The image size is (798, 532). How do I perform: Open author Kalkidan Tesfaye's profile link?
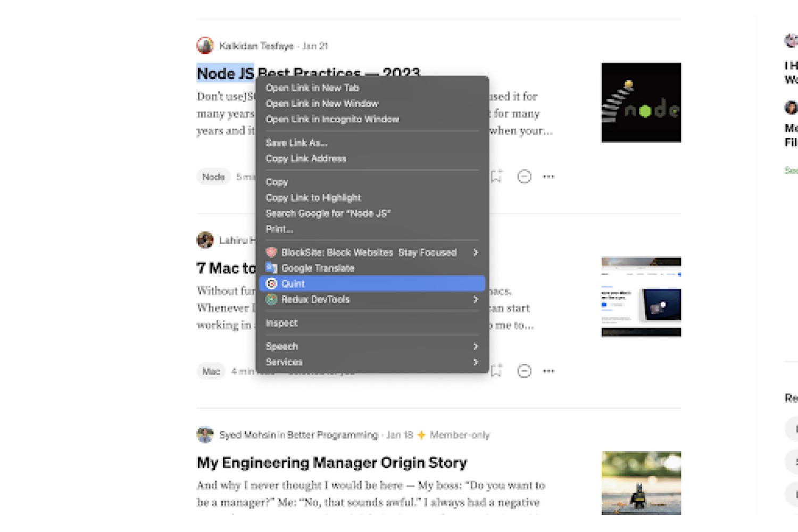[256, 46]
